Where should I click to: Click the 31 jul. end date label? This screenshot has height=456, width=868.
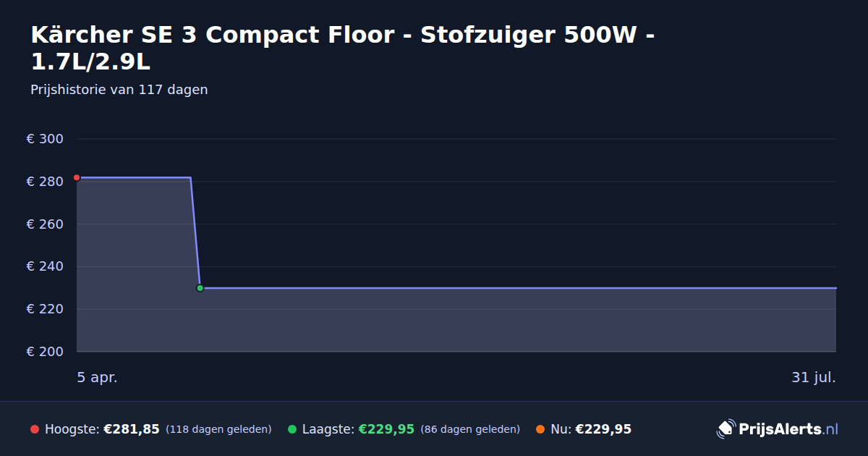[814, 377]
